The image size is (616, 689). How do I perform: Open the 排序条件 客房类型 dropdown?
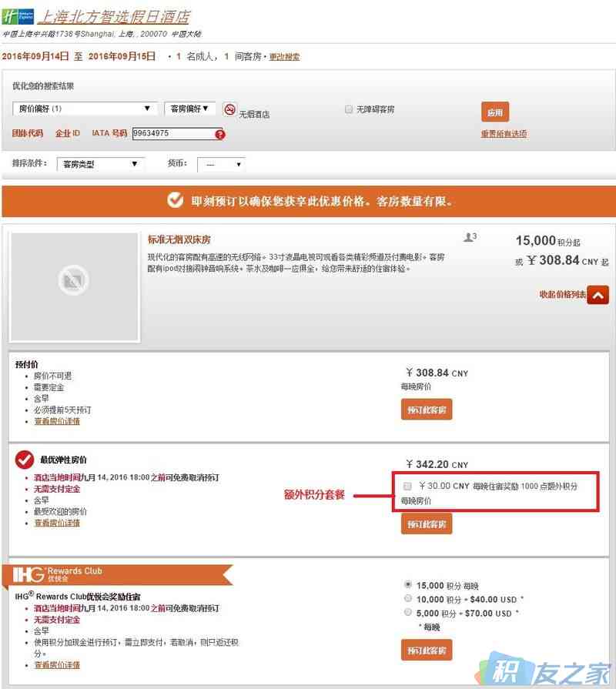(100, 164)
